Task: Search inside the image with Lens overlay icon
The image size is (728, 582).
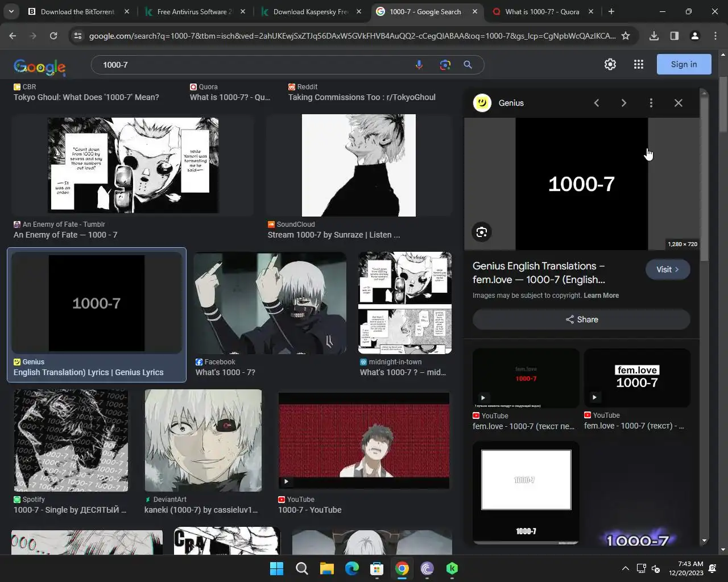Action: pos(482,232)
